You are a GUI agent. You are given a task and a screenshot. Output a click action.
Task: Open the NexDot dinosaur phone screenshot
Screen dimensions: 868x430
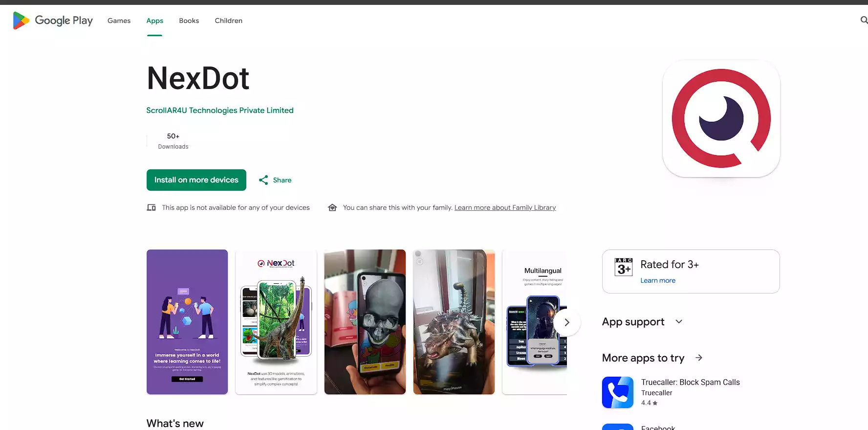[x=276, y=322]
